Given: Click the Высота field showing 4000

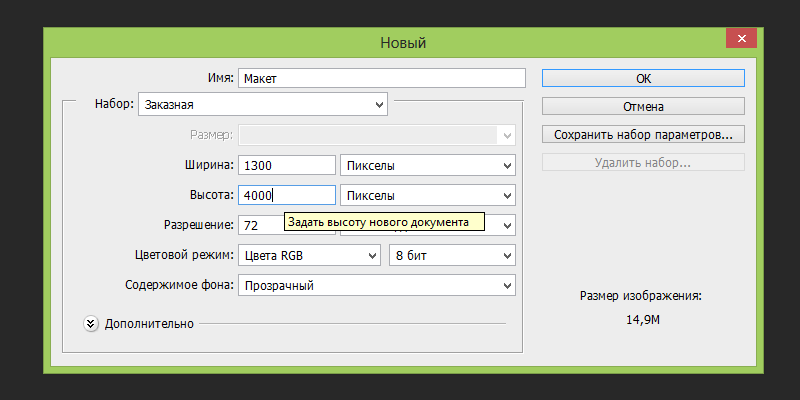Looking at the screenshot, I should (287, 195).
